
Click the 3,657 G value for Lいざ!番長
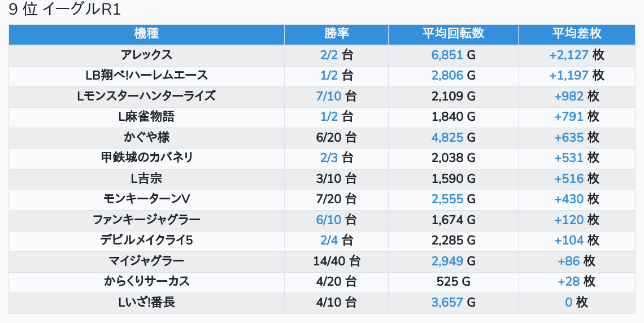[x=454, y=302]
